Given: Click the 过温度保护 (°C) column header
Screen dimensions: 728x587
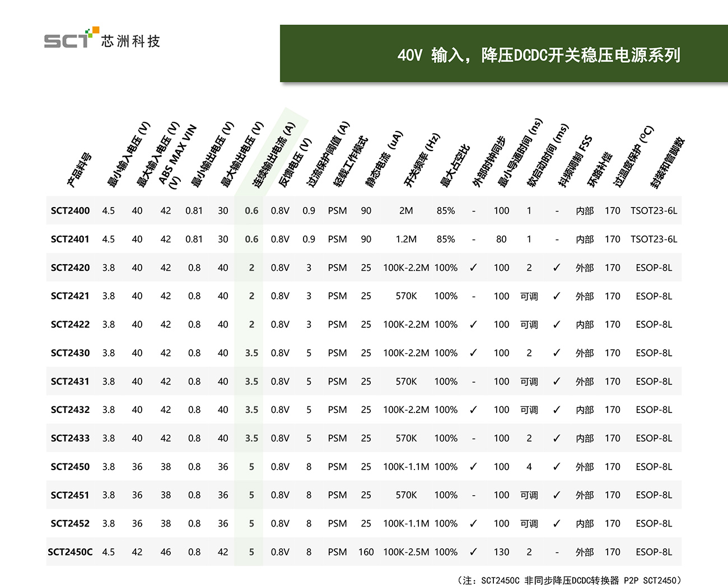Looking at the screenshot, I should pos(633,157).
